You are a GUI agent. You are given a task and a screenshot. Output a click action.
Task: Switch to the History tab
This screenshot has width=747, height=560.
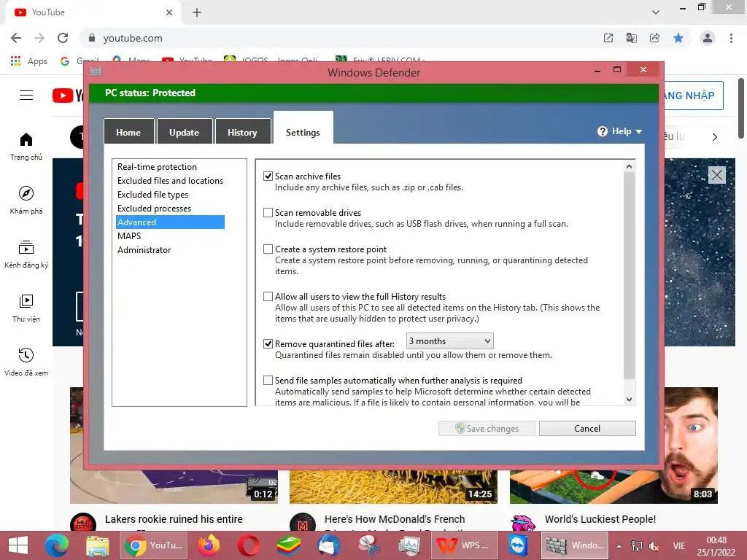242,131
